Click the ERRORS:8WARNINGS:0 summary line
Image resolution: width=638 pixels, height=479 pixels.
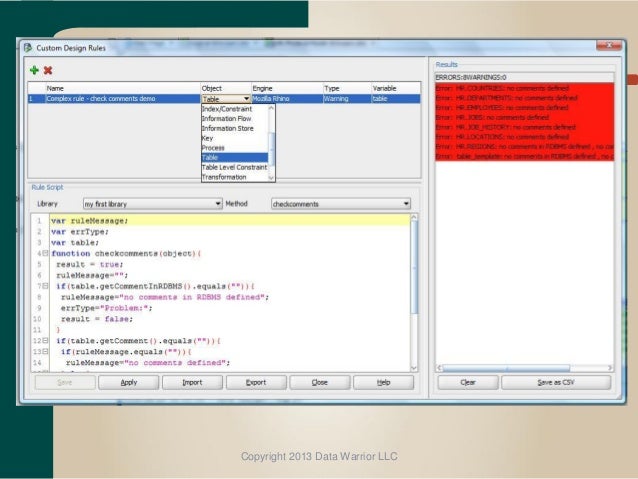coord(524,77)
